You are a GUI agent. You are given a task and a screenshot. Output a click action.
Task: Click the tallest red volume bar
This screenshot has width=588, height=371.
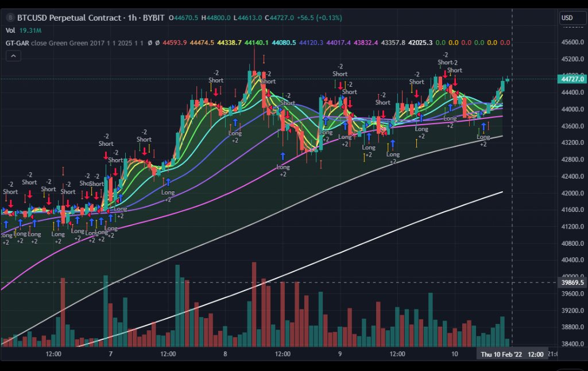tap(254, 304)
